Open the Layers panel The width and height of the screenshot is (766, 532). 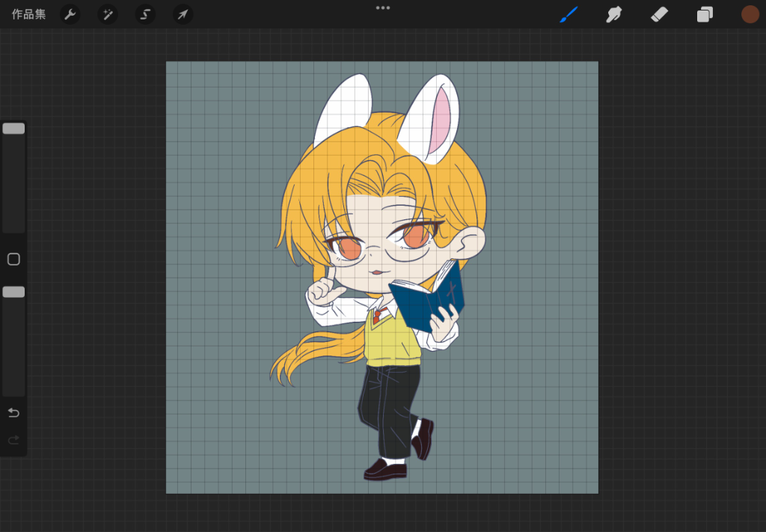point(705,14)
